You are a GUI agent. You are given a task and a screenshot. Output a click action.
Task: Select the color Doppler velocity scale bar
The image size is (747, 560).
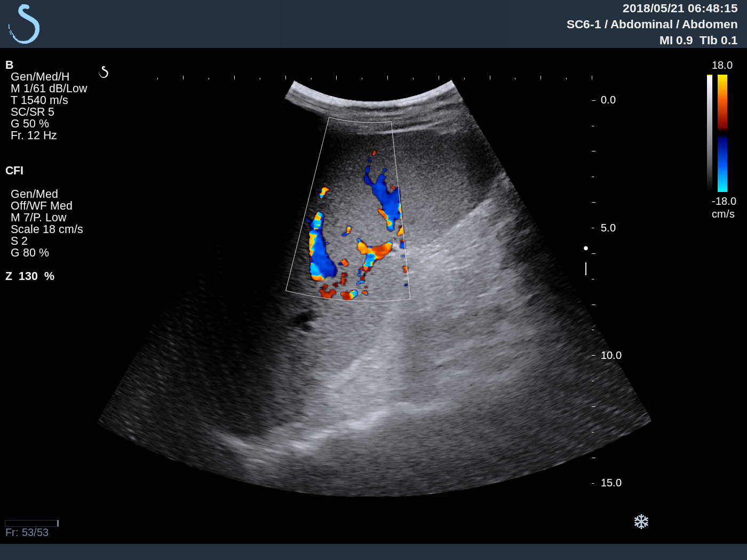click(x=724, y=133)
